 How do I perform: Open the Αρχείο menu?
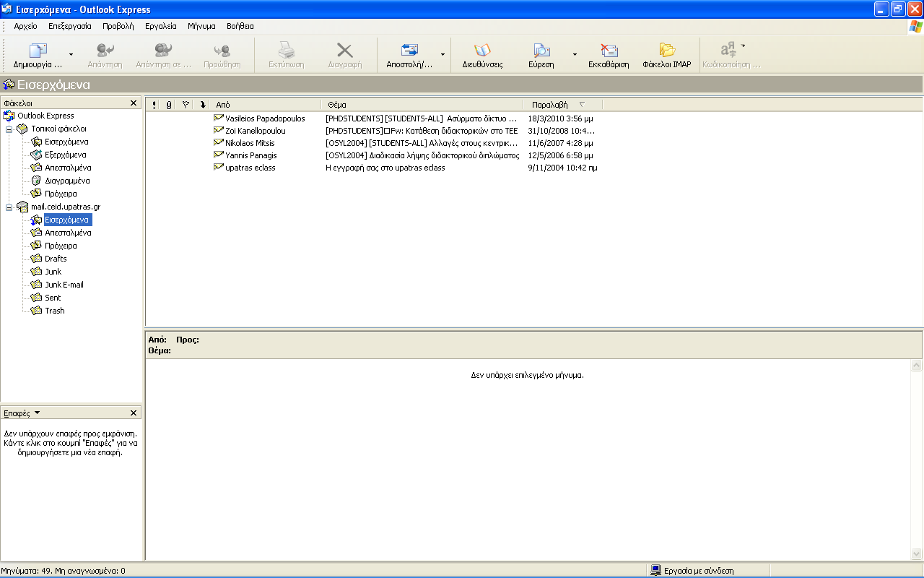(25, 26)
